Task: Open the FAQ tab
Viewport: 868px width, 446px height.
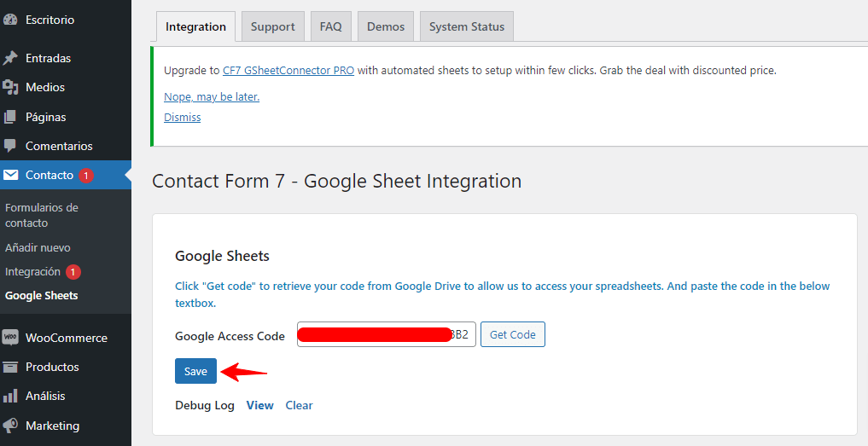Action: (x=330, y=26)
